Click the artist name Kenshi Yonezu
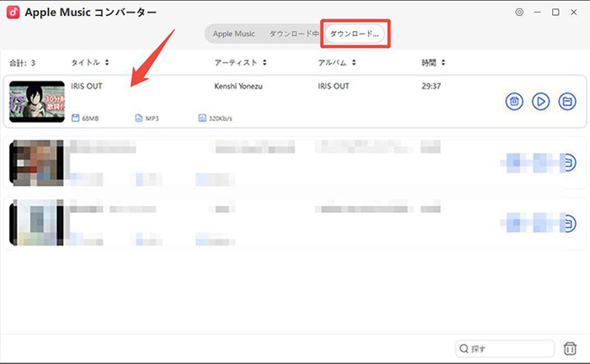The width and height of the screenshot is (590, 364). [x=238, y=87]
